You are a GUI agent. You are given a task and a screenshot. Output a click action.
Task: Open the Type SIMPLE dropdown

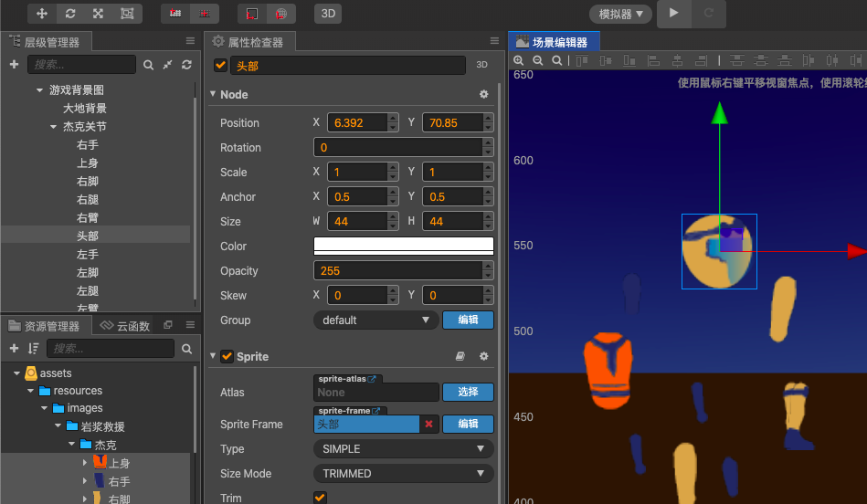[404, 448]
